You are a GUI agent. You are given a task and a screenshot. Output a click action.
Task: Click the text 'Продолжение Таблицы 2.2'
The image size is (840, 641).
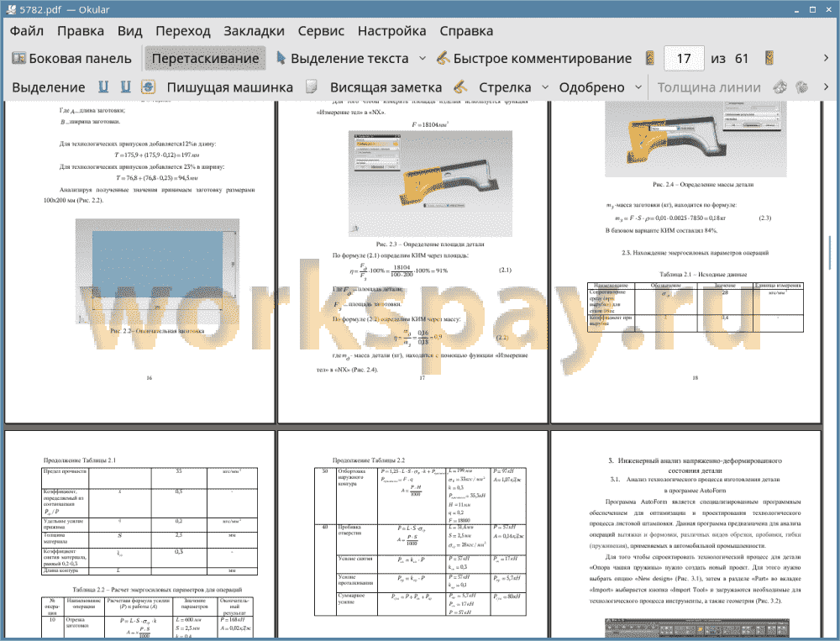(369, 460)
